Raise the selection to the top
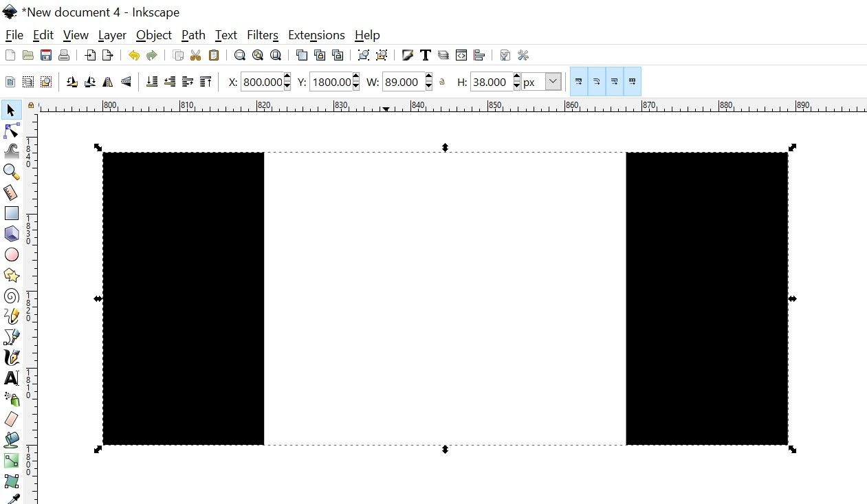The width and height of the screenshot is (867, 504). tap(205, 82)
